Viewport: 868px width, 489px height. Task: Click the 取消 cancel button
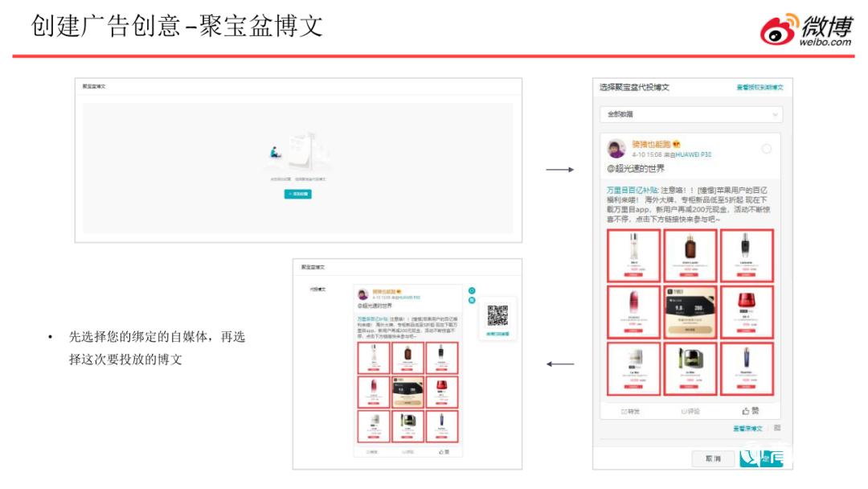coord(713,458)
